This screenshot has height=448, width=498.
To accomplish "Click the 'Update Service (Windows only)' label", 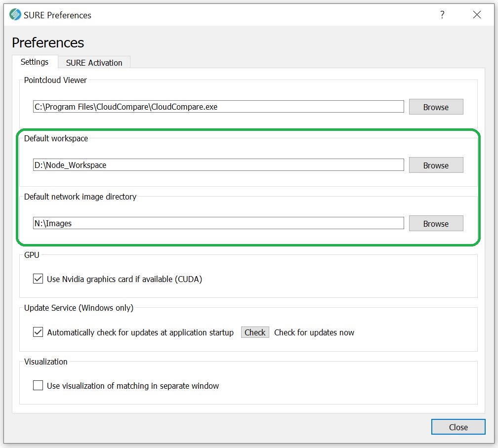I will pos(79,308).
